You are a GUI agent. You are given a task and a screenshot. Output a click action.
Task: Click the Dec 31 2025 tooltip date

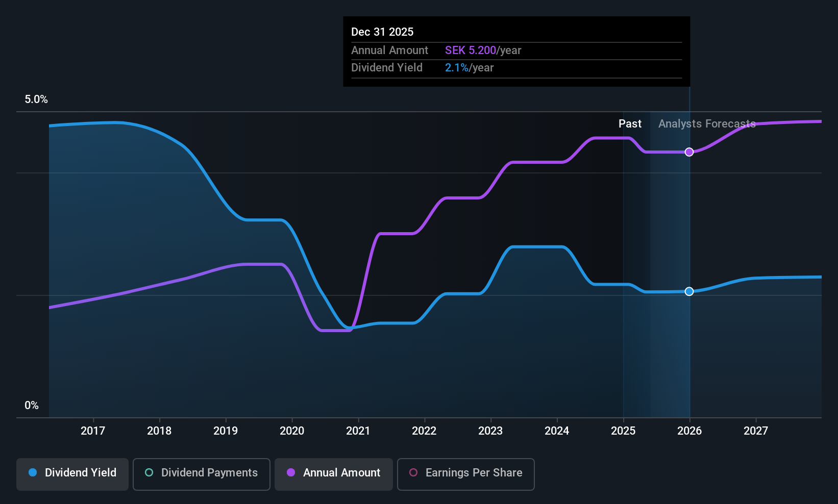click(382, 32)
